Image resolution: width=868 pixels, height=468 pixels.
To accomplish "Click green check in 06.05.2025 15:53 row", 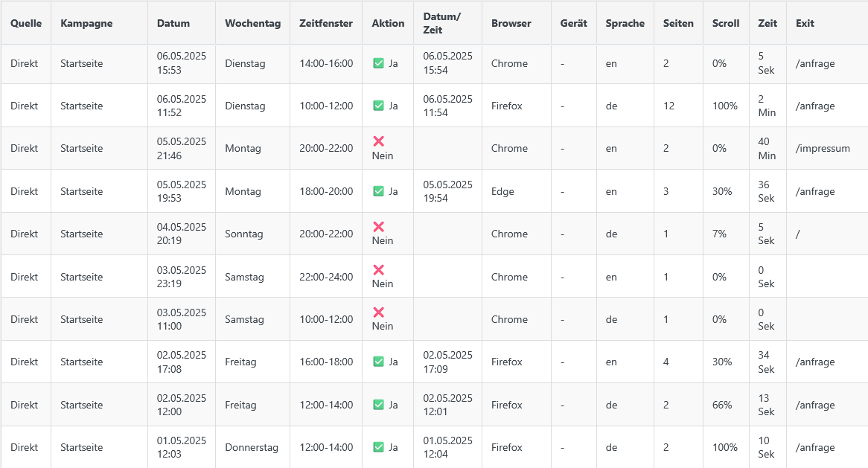I will pyautogui.click(x=378, y=64).
